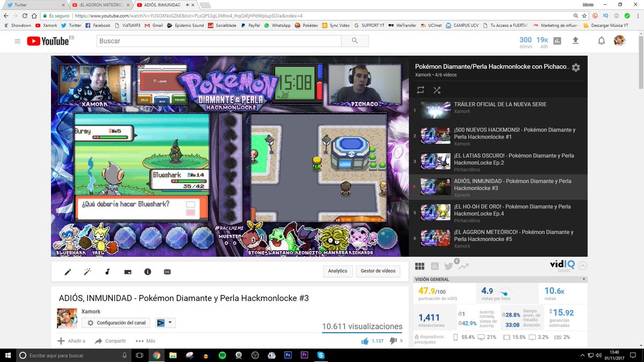Open Premiere Pro from the taskbar
644x362 pixels.
tap(304, 355)
